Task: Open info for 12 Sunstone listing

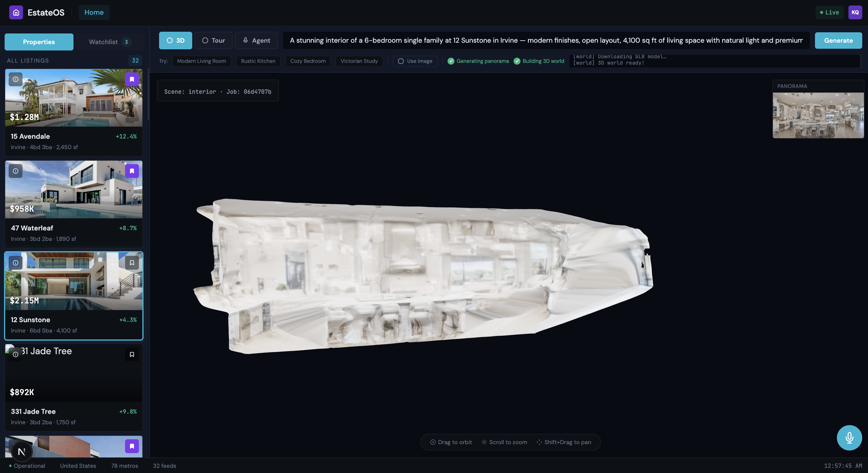Action: point(16,263)
